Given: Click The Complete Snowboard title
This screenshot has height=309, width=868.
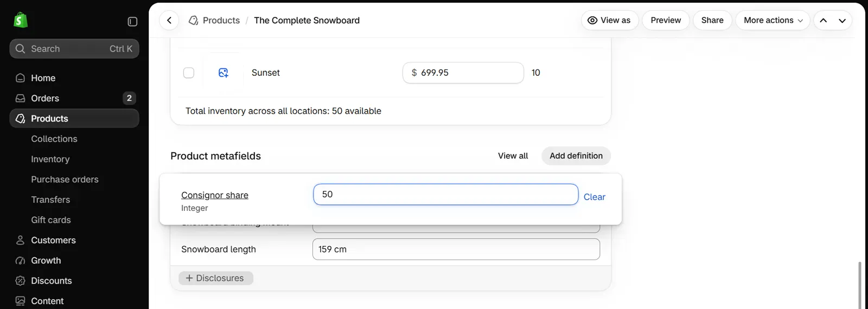Looking at the screenshot, I should pyautogui.click(x=307, y=21).
